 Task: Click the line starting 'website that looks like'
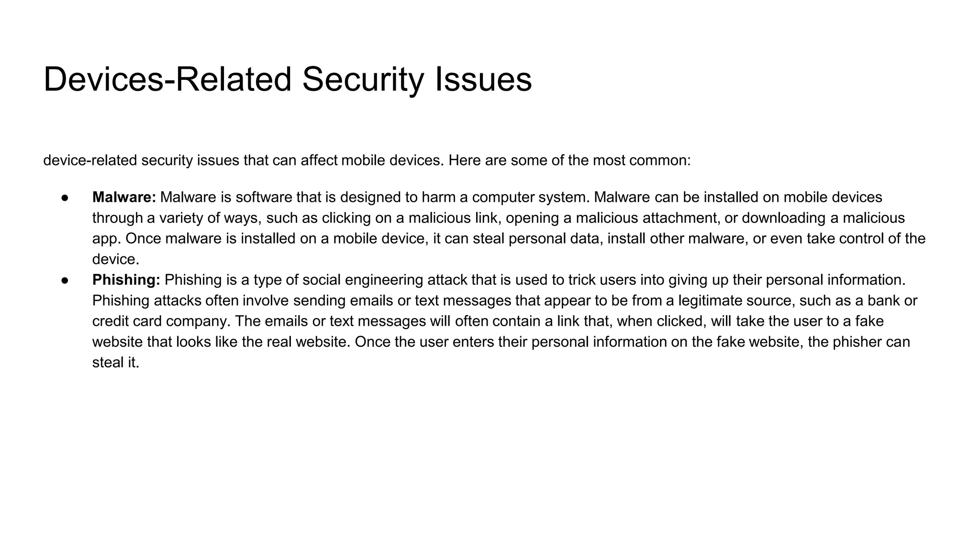pos(501,342)
